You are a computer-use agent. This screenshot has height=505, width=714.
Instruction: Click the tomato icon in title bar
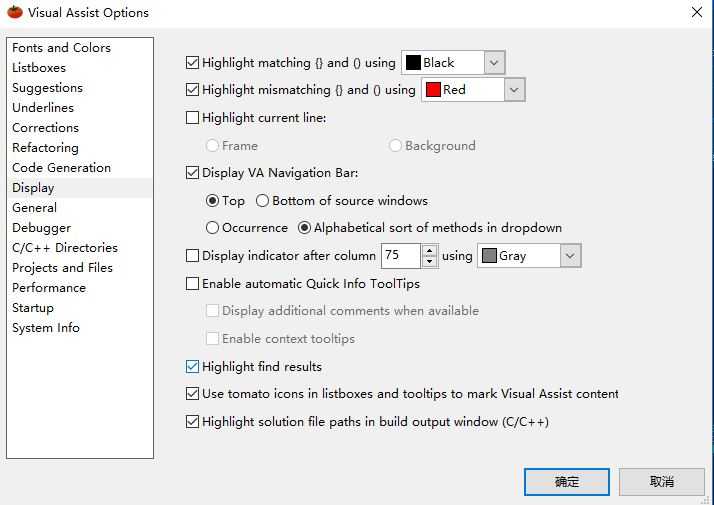click(15, 12)
